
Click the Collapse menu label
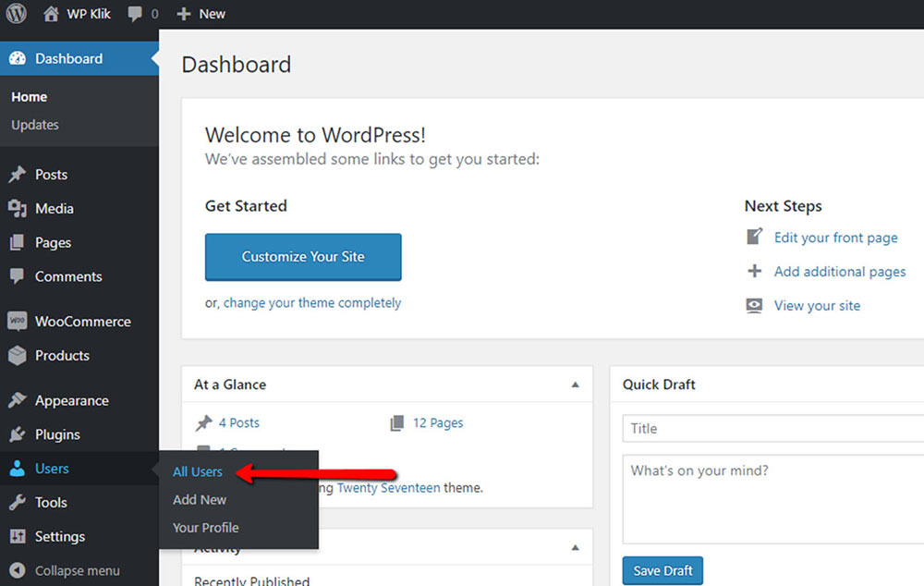coord(78,570)
